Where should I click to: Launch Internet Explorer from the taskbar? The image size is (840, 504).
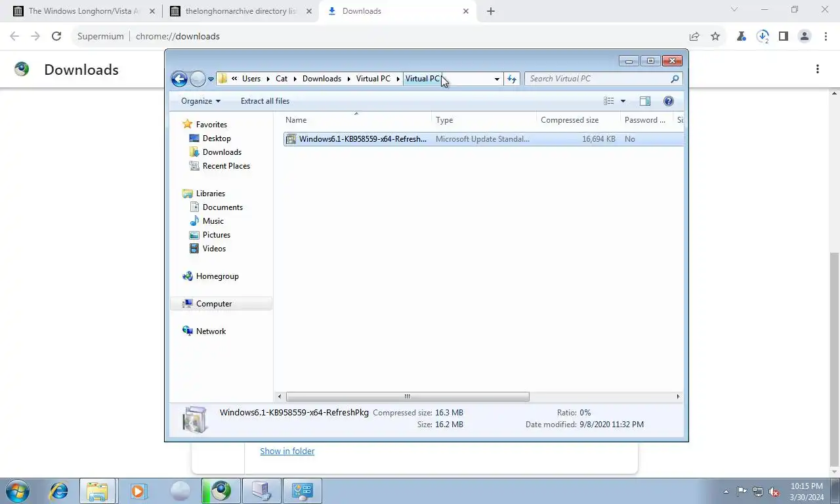(x=59, y=491)
